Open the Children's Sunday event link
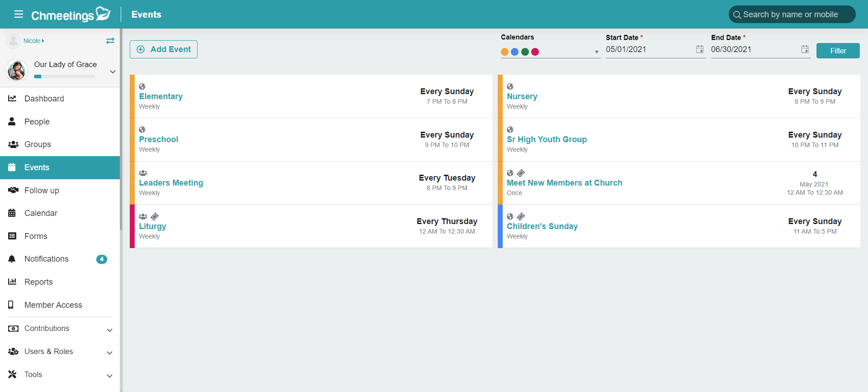868x392 pixels. click(x=542, y=226)
